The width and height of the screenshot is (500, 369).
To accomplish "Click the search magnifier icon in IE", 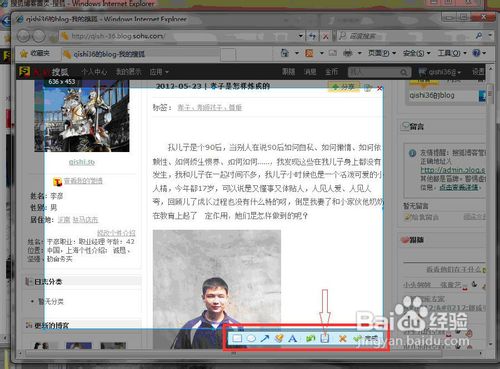I will pos(479,35).
